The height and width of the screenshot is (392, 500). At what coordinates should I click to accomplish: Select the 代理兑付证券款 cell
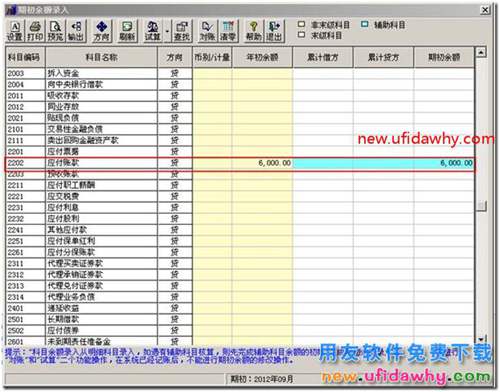102,286
